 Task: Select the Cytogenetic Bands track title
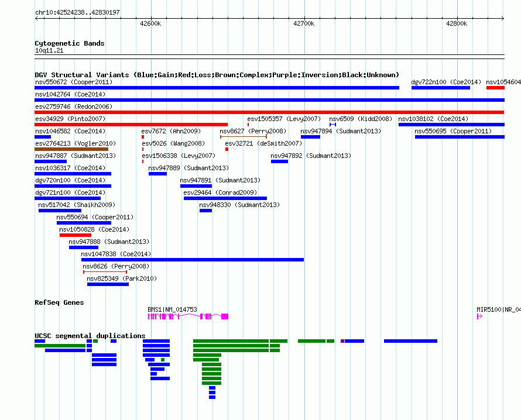70,43
